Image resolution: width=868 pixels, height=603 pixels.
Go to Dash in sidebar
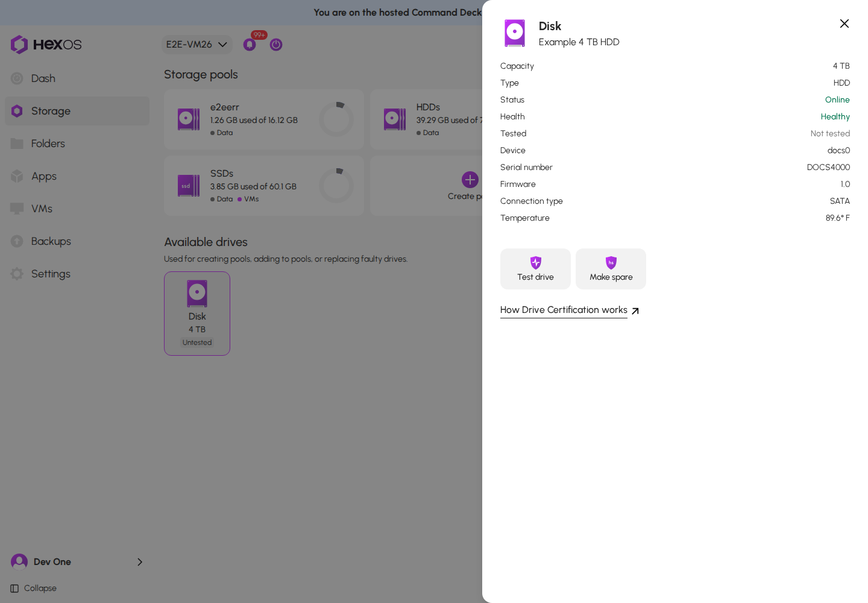tap(77, 78)
